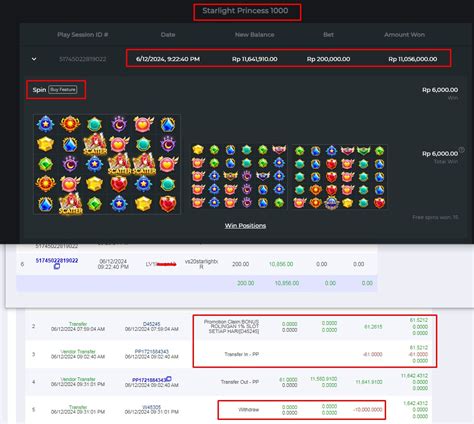474x424 pixels.
Task: Click the Transfer type label in row 5
Action: [x=78, y=407]
